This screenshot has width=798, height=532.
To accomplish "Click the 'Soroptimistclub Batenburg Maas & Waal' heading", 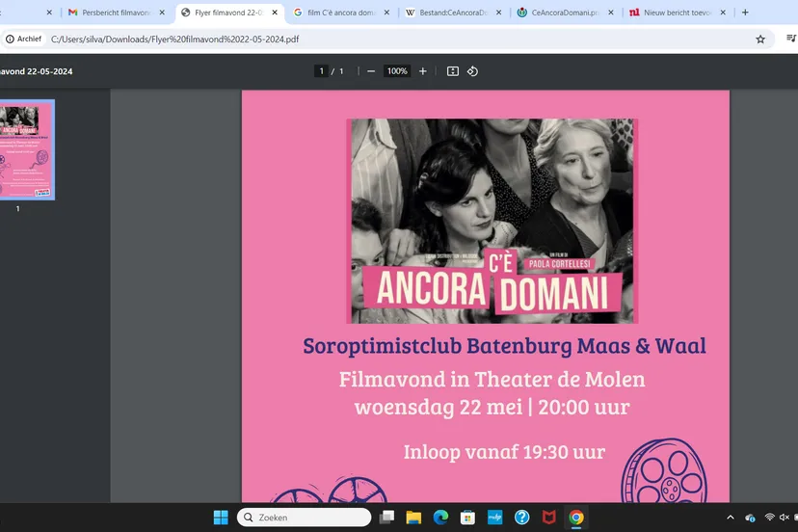I will click(x=504, y=346).
